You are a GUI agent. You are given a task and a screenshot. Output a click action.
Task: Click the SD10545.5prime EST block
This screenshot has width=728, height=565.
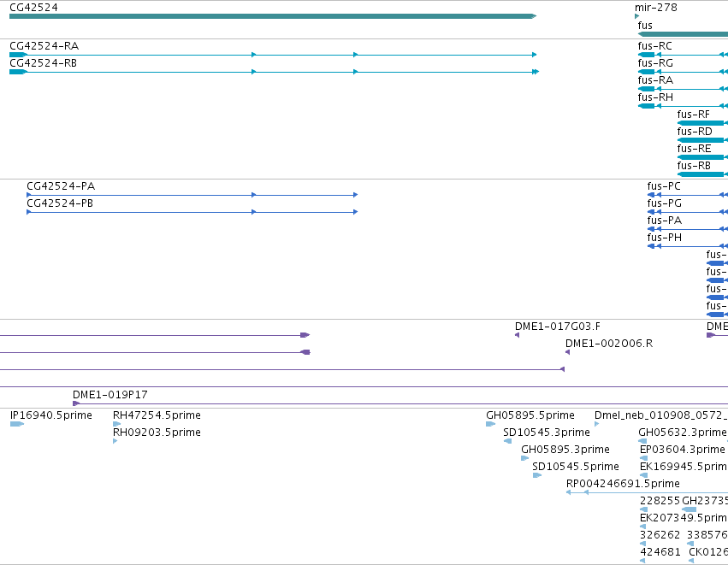[537, 475]
